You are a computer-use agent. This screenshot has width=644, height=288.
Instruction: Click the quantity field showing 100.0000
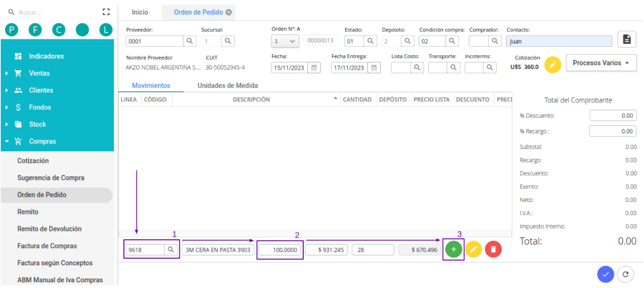tap(280, 250)
